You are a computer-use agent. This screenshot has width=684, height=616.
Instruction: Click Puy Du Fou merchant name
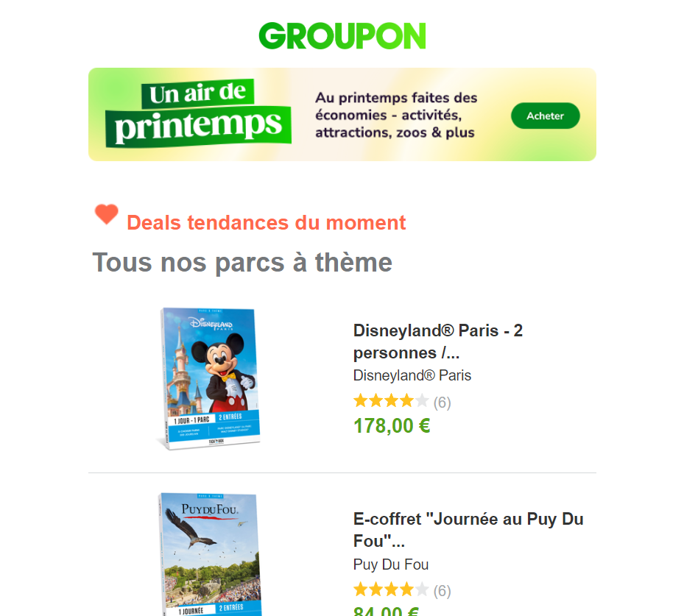390,564
